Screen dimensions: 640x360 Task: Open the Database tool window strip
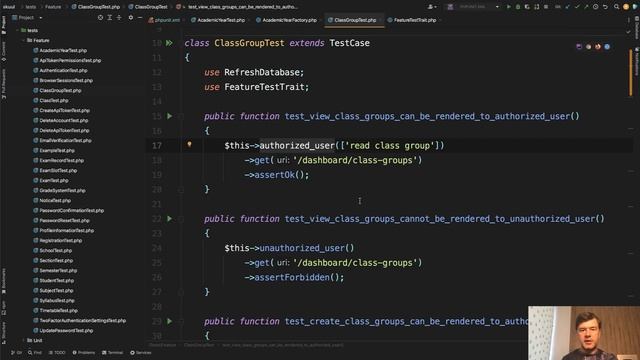click(x=636, y=29)
